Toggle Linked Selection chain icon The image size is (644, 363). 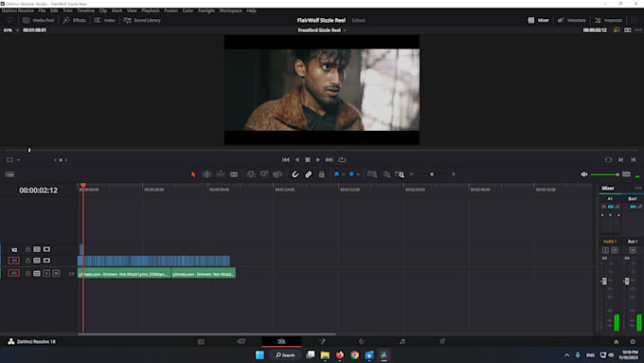(x=309, y=174)
